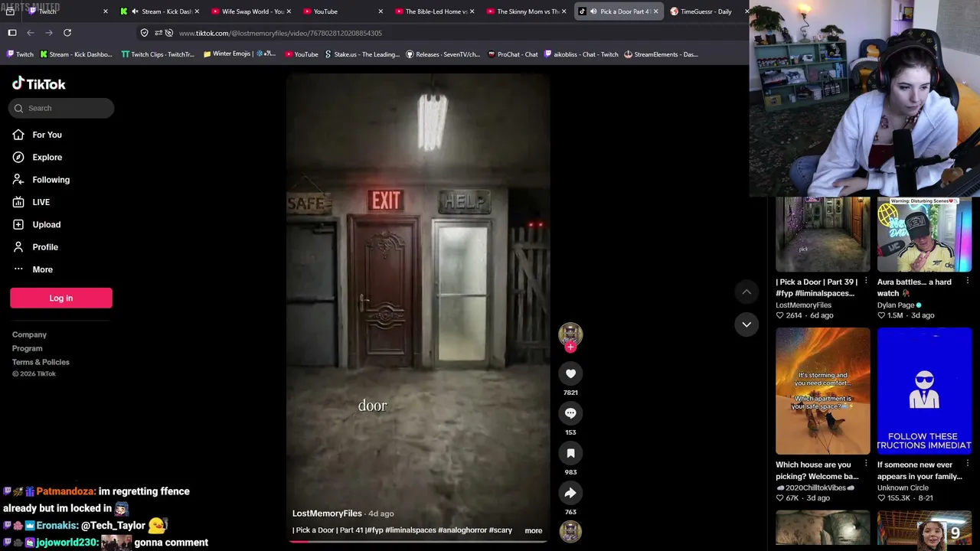Open the Company footer link

(x=29, y=334)
